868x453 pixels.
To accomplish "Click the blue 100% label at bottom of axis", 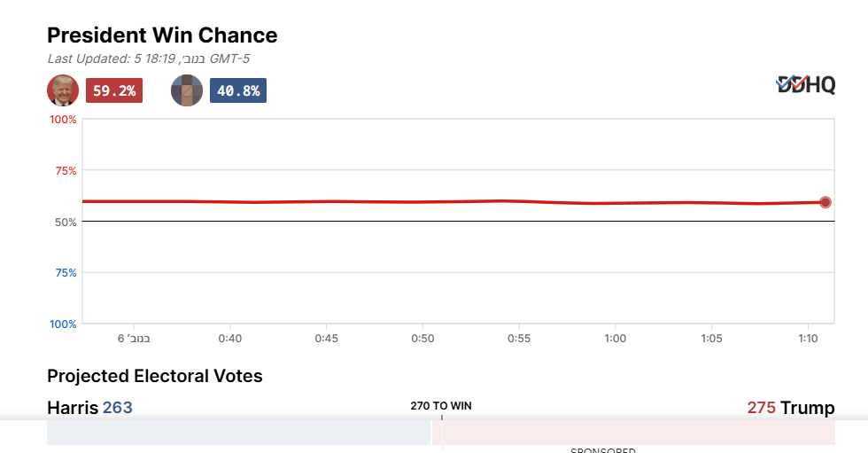I will click(x=63, y=324).
